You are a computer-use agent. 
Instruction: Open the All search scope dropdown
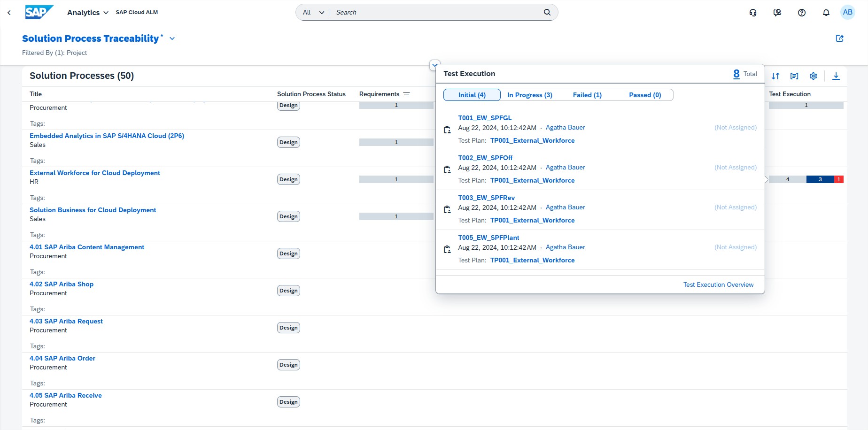click(313, 13)
